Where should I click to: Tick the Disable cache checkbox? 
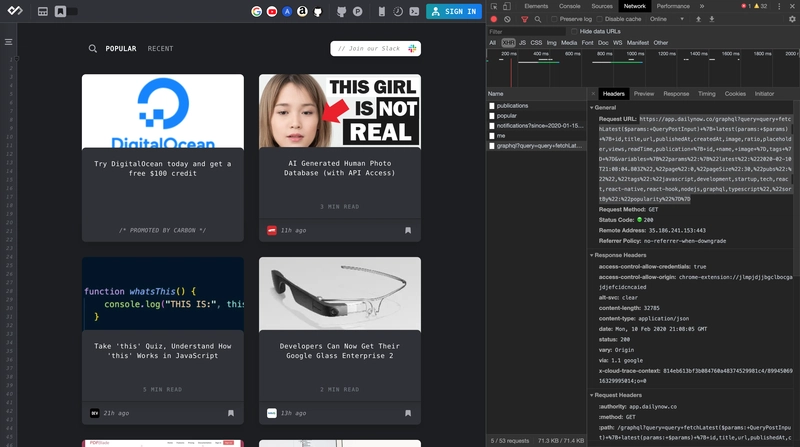[599, 19]
